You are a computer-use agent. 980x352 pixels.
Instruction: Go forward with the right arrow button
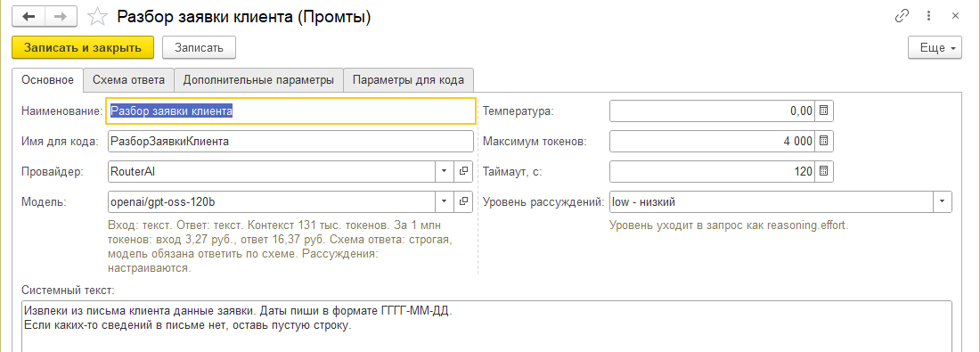pyautogui.click(x=61, y=17)
